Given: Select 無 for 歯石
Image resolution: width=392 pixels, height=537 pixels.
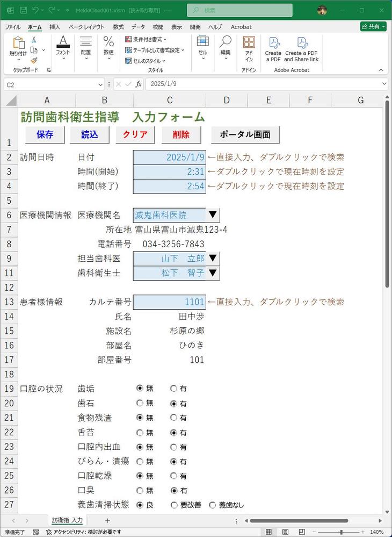Looking at the screenshot, I should click(x=140, y=404).
